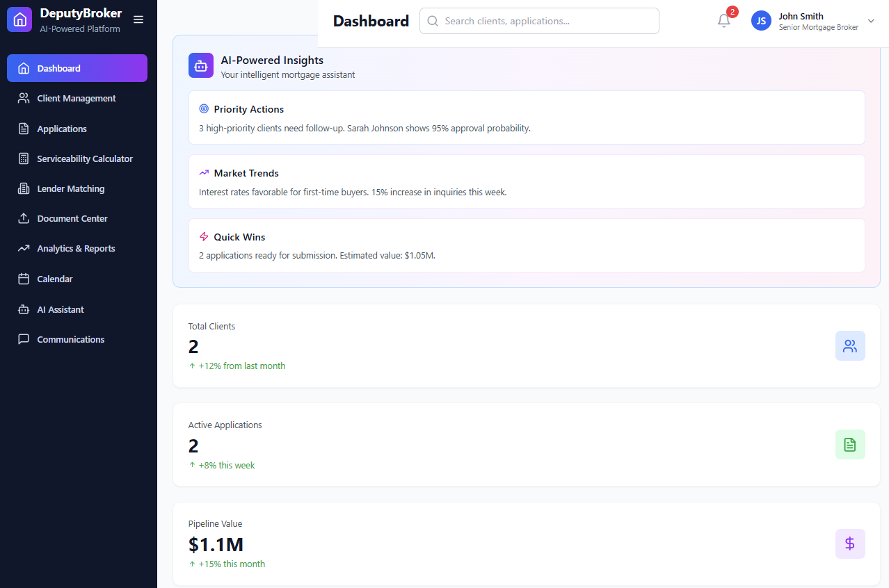Screen dimensions: 889x588
Task: Click the Market Trends insight card
Action: [x=527, y=182]
